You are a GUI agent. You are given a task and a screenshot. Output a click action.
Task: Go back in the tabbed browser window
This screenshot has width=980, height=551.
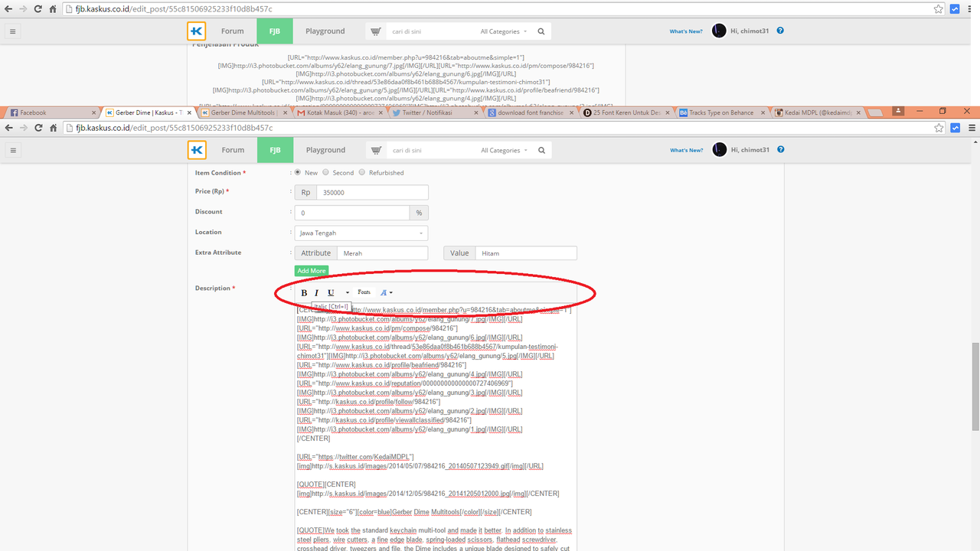8,128
